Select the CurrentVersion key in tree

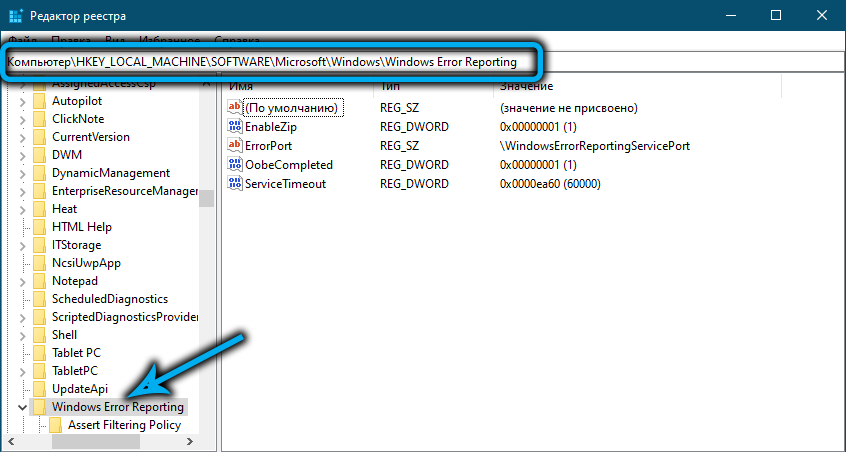coord(90,137)
